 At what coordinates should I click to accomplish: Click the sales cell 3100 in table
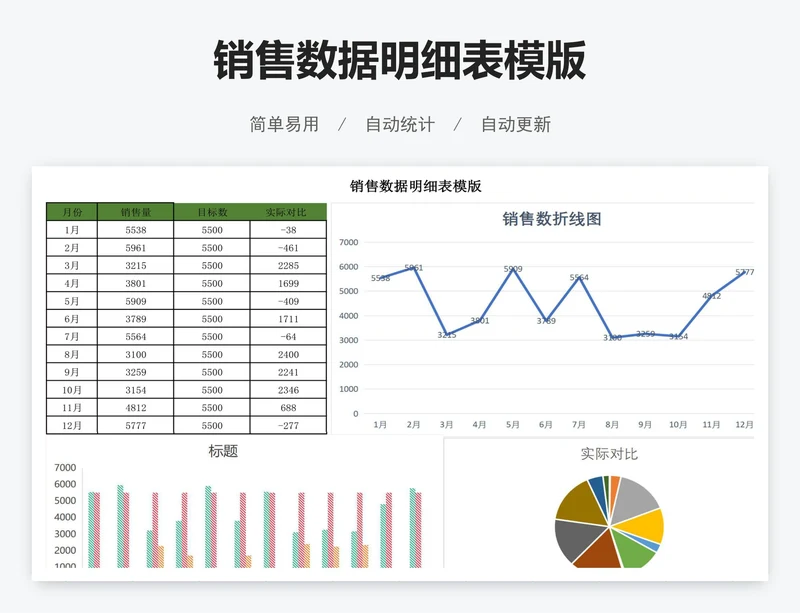pyautogui.click(x=136, y=354)
